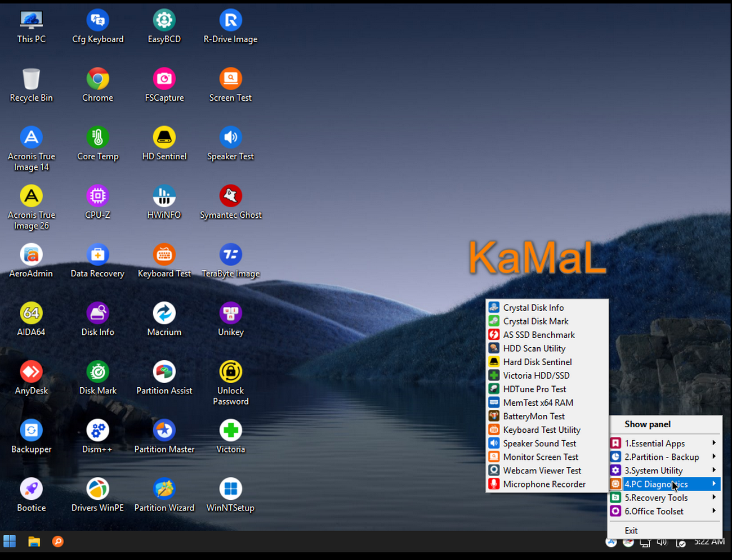Launch MemTest x64 RAM from submenu
The height and width of the screenshot is (560, 732).
click(547, 402)
